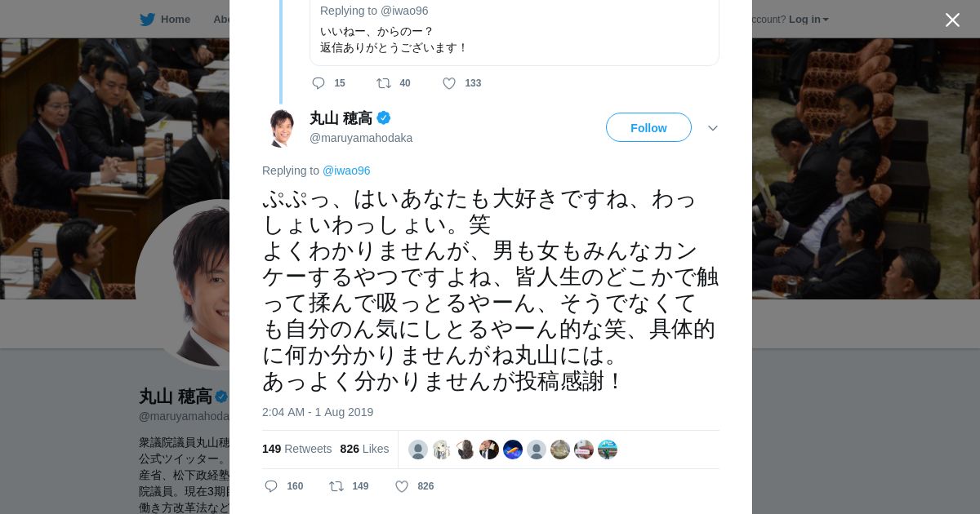Close the tweet overlay with X
The image size is (980, 514).
tap(952, 20)
